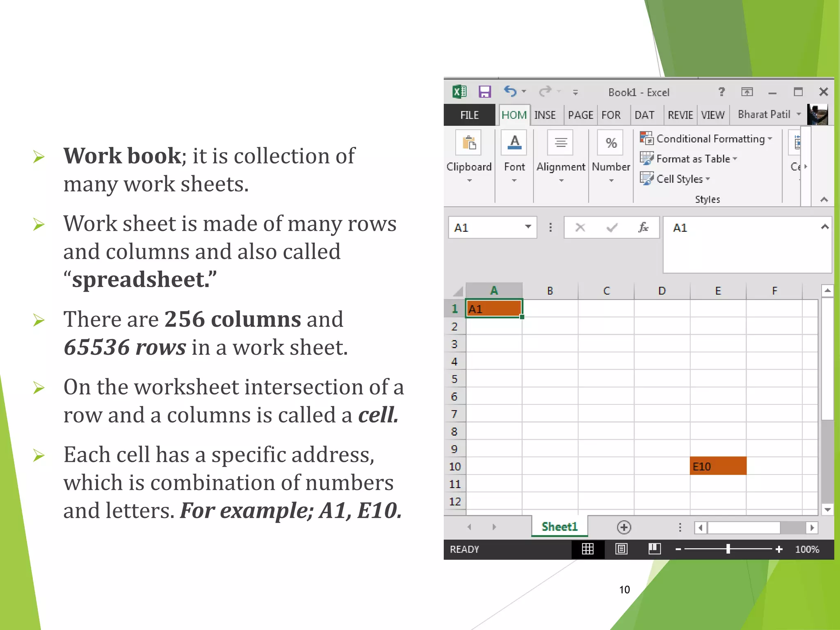The width and height of the screenshot is (840, 630).
Task: Click the Sheet1 tab
Action: [x=559, y=527]
